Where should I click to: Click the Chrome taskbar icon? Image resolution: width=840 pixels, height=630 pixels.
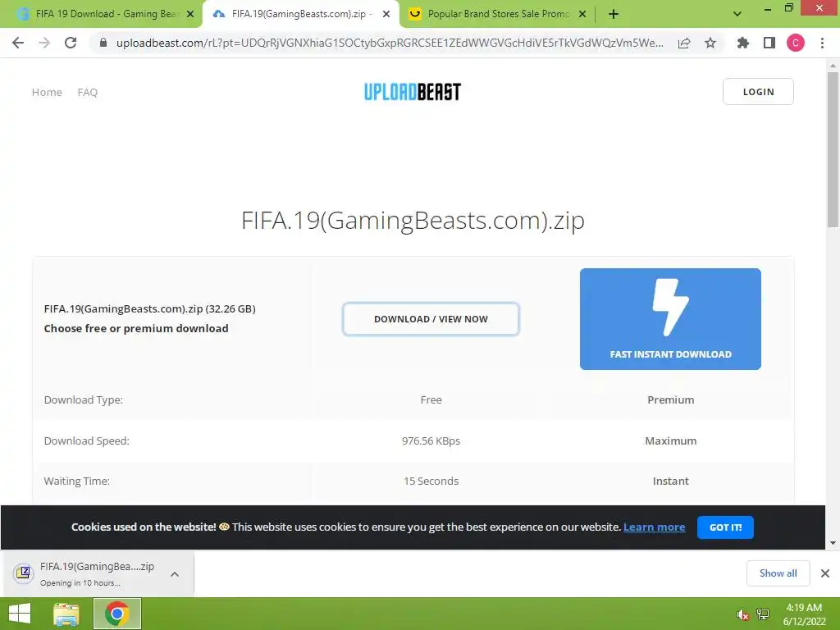(x=116, y=614)
